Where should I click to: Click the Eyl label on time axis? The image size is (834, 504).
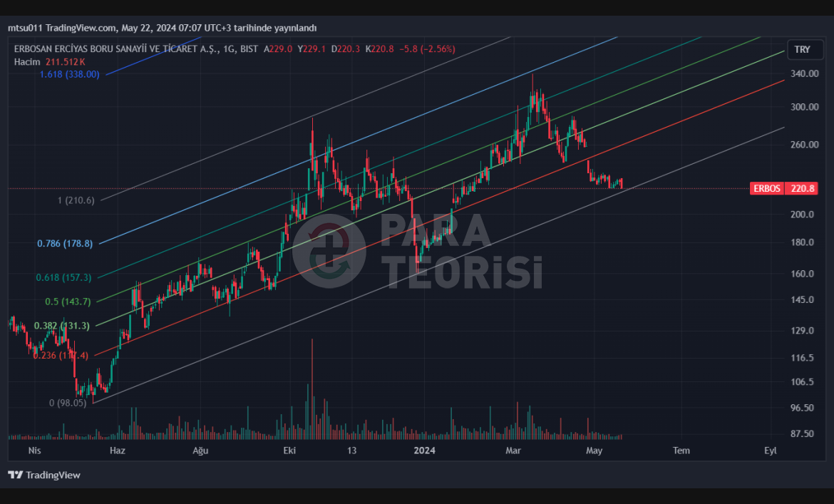coord(770,451)
